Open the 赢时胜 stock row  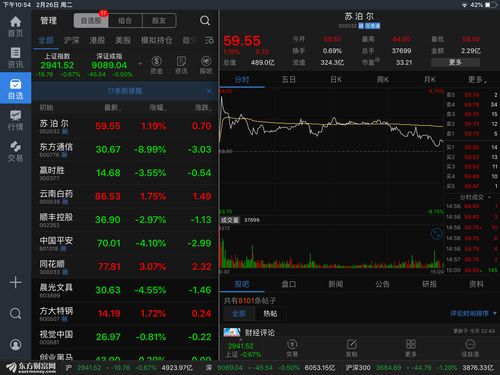pos(125,173)
